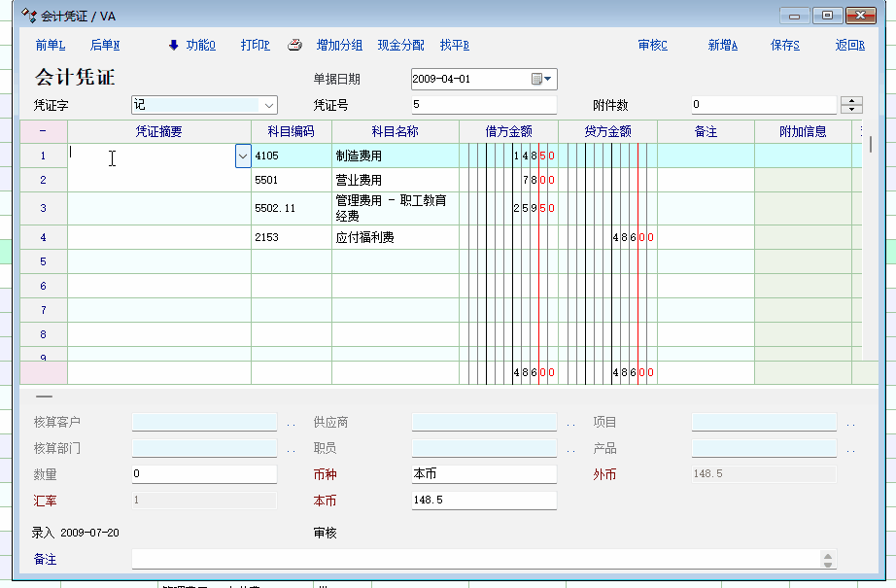This screenshot has width=896, height=588.
Task: Click the down arrow icon beside 功能
Action: (x=174, y=45)
